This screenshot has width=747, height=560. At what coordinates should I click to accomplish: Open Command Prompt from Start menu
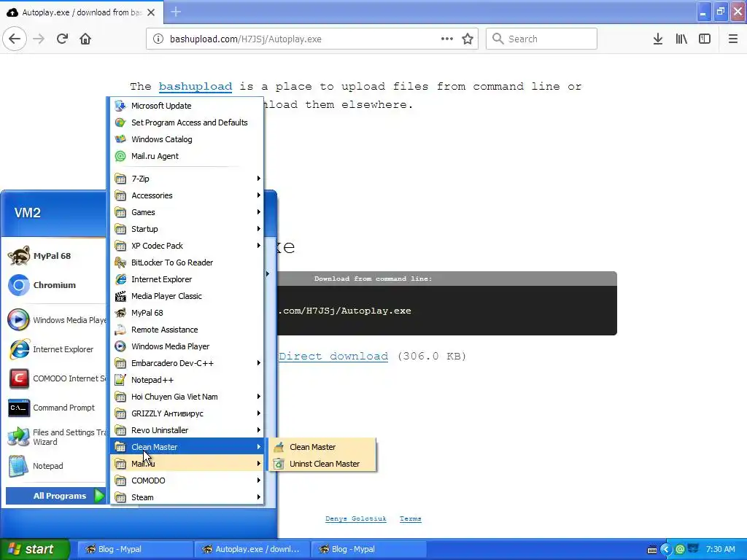pos(55,408)
